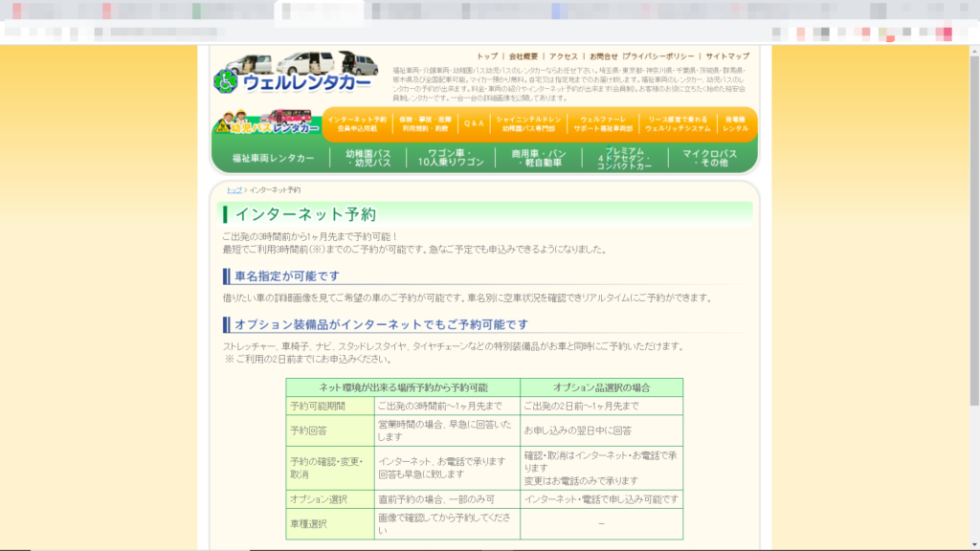Open トップ link in header
Viewport: 980px width, 551px height.
[487, 56]
